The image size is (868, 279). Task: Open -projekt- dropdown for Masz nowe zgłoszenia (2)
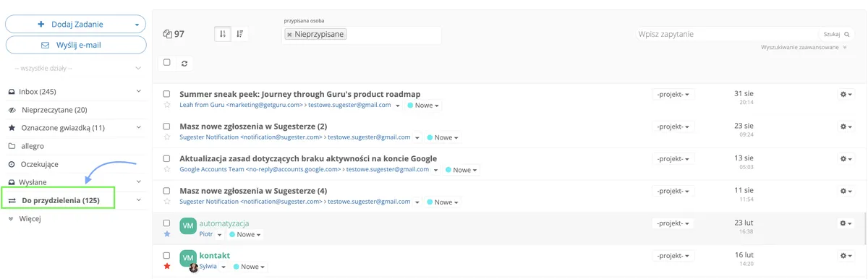[673, 126]
